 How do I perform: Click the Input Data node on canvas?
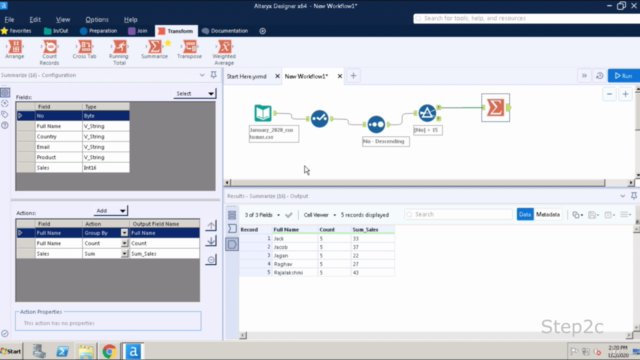(x=263, y=113)
